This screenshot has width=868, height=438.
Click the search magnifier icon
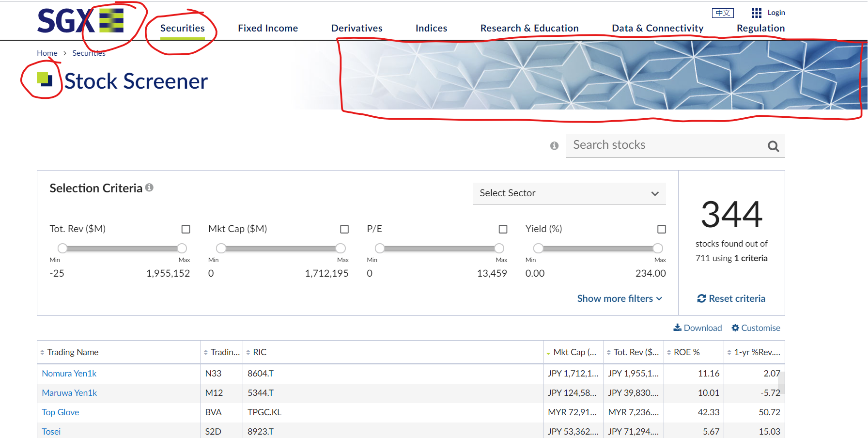tap(773, 146)
